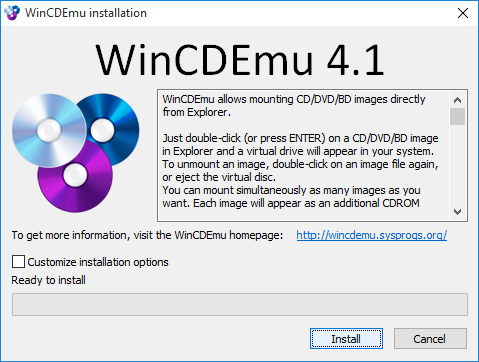
Task: Enable the Customize installation options checkbox
Action: [x=18, y=262]
